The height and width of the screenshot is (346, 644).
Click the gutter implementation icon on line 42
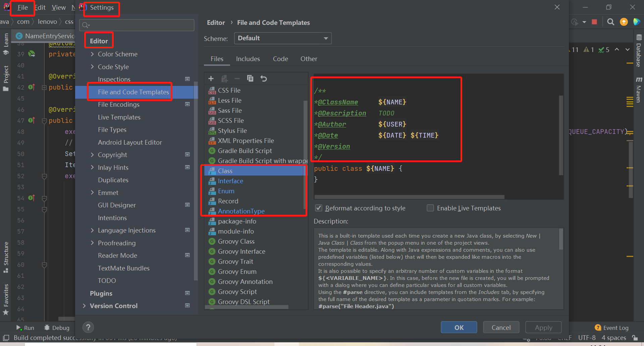pyautogui.click(x=32, y=87)
